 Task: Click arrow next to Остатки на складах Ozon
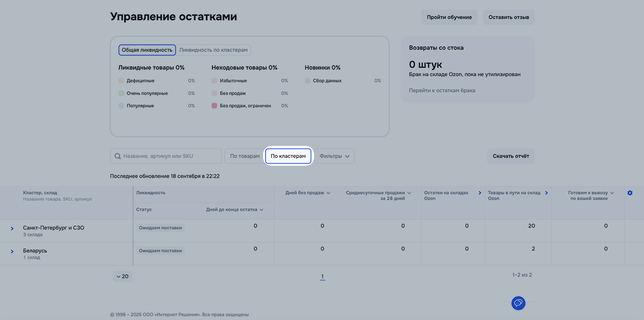click(480, 193)
